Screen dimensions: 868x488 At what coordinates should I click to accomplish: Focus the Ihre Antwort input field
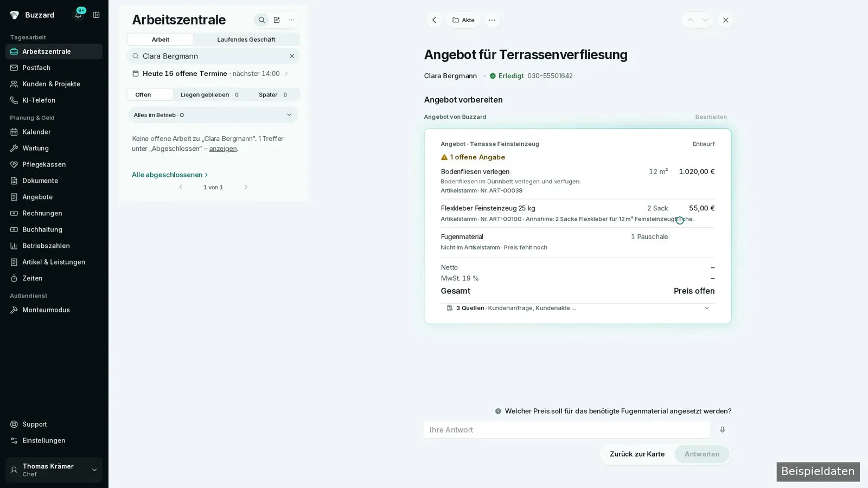567,430
